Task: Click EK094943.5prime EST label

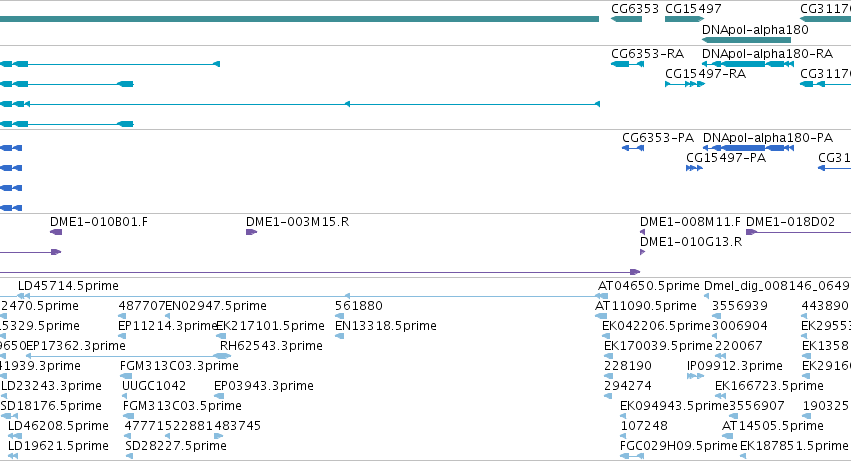Action: point(674,406)
